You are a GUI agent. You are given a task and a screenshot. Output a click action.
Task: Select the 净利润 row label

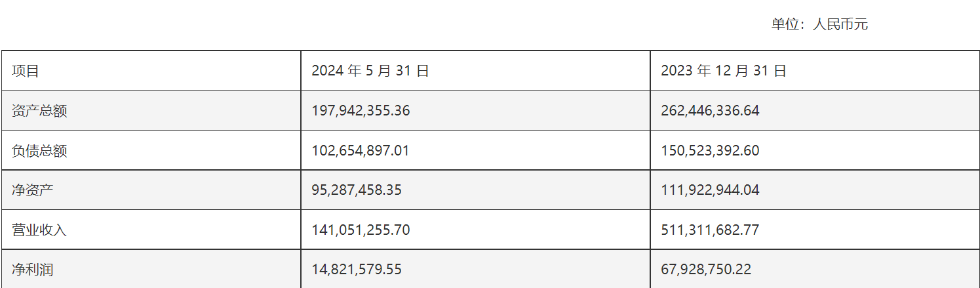pos(32,270)
